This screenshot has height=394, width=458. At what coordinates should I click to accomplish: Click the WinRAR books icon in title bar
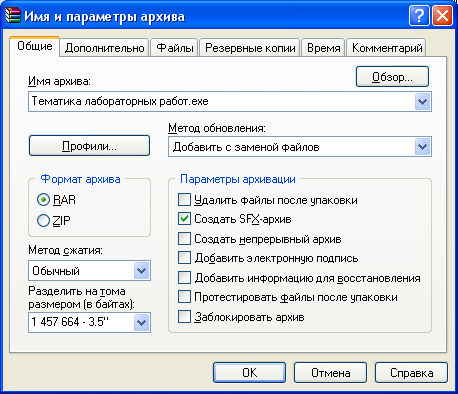(x=13, y=15)
